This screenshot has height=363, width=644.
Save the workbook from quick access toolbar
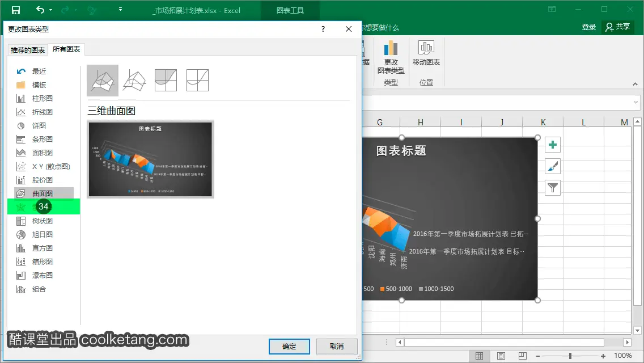tap(16, 10)
